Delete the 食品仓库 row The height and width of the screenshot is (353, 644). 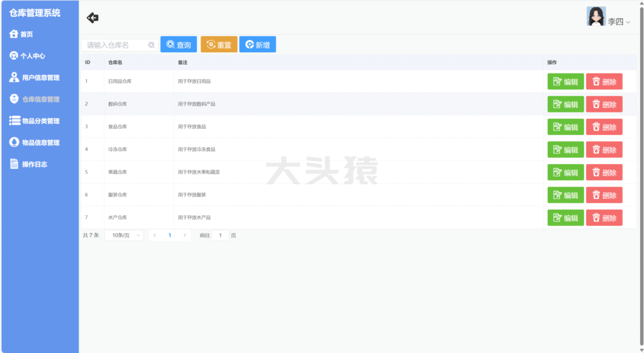604,127
